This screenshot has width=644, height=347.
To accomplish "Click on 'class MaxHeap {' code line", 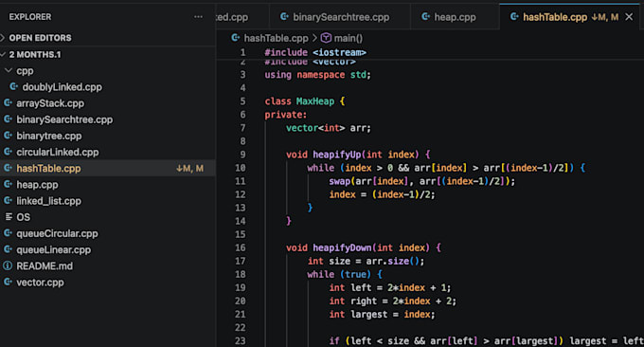I will (305, 101).
